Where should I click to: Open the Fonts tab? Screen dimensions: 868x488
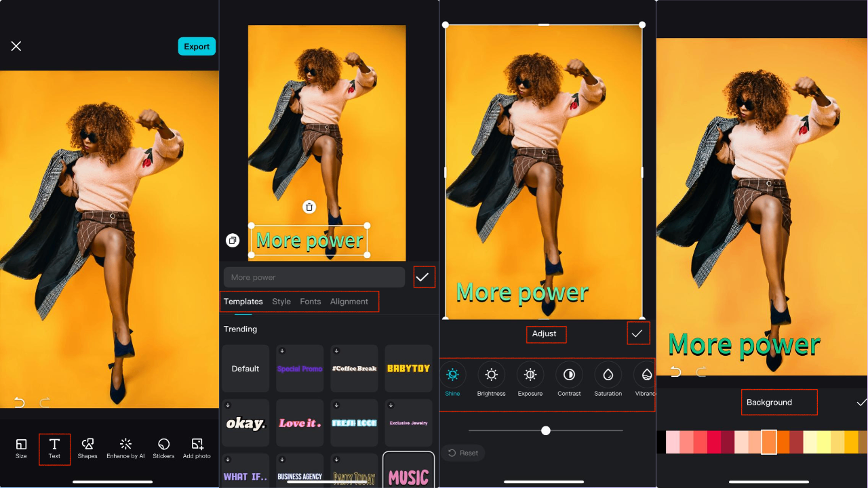coord(310,301)
